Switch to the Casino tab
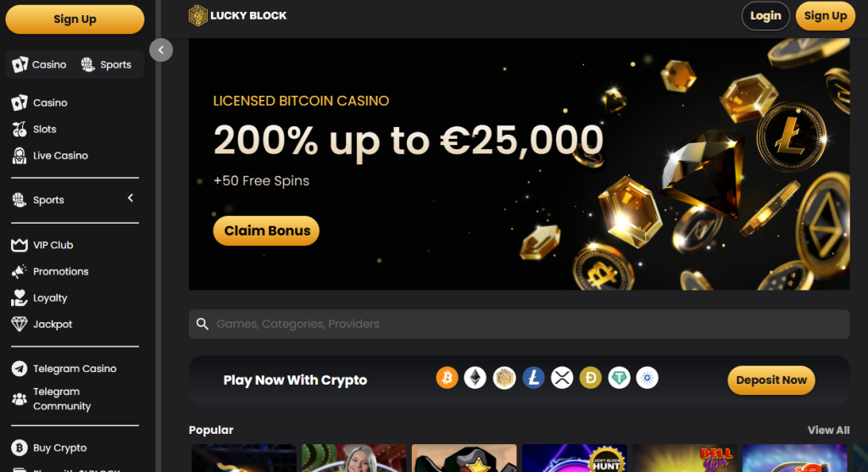868x472 pixels. [40, 64]
